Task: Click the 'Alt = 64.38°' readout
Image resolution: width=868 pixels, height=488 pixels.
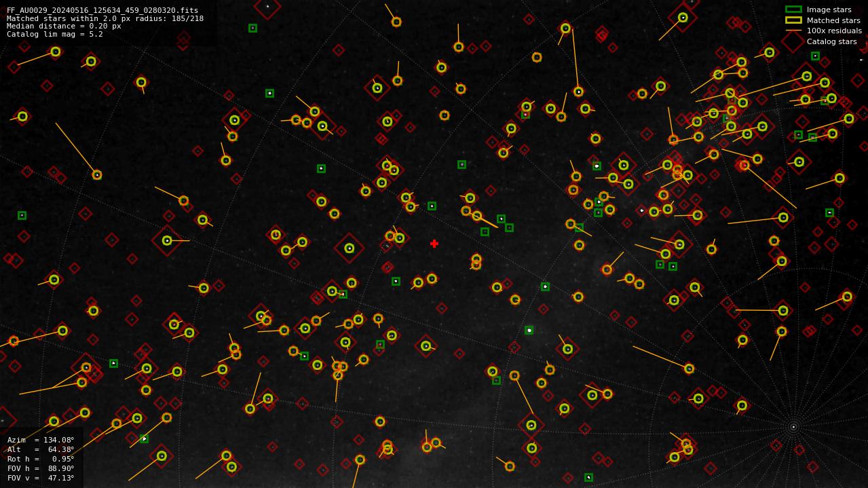Action: click(x=41, y=449)
